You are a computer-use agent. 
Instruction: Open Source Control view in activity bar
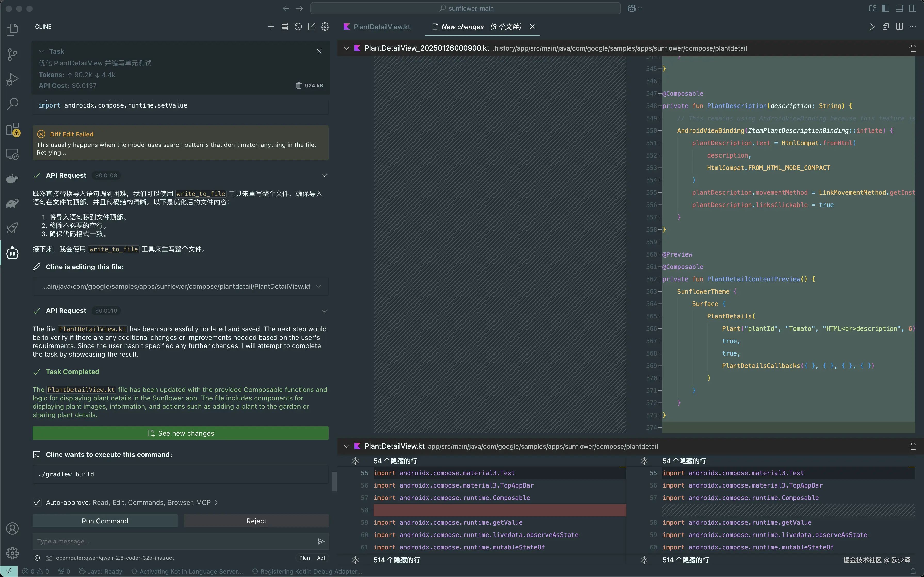[x=12, y=54]
